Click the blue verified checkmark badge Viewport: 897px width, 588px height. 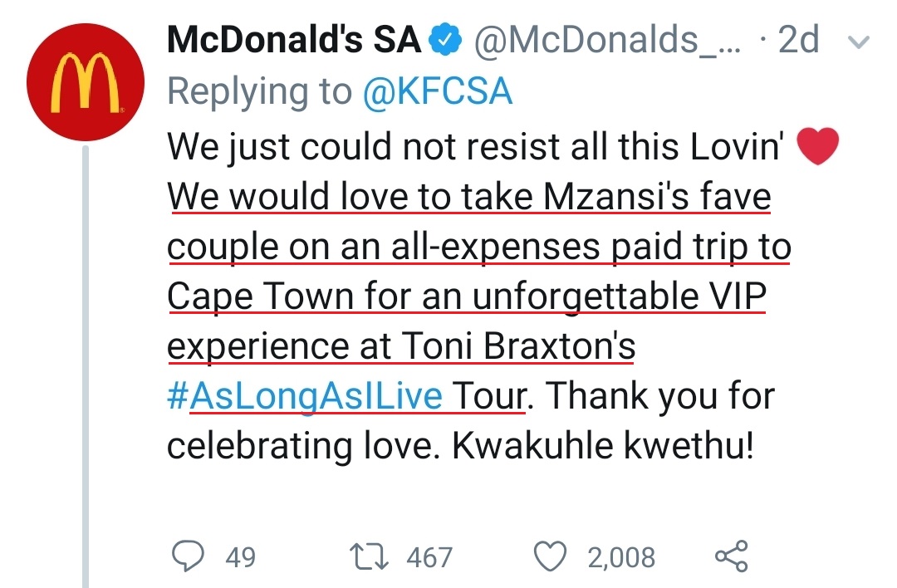point(445,40)
